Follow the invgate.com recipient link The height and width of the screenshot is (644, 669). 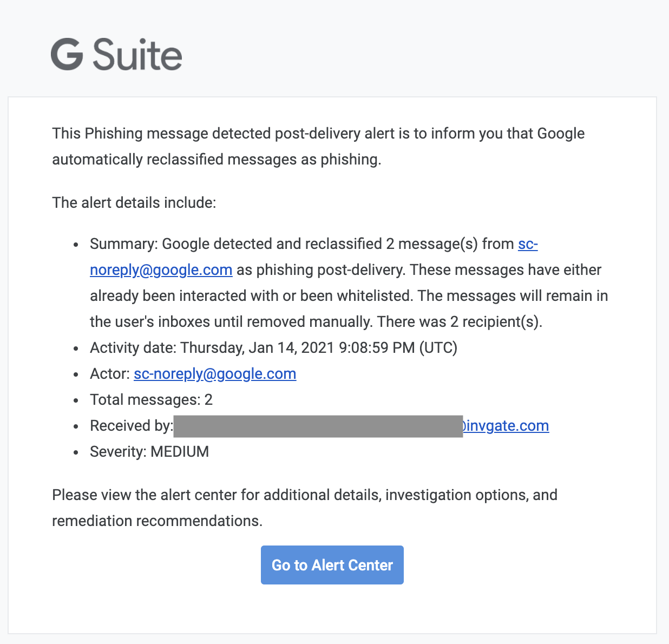507,426
